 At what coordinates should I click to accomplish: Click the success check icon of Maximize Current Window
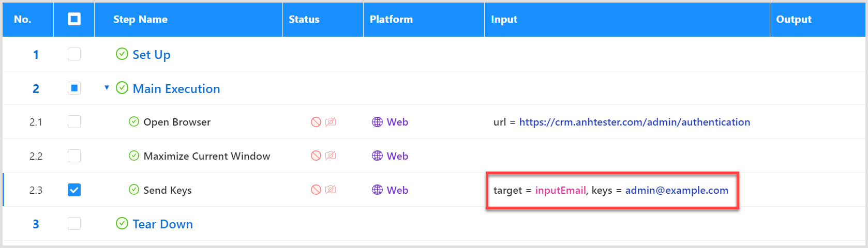click(134, 156)
